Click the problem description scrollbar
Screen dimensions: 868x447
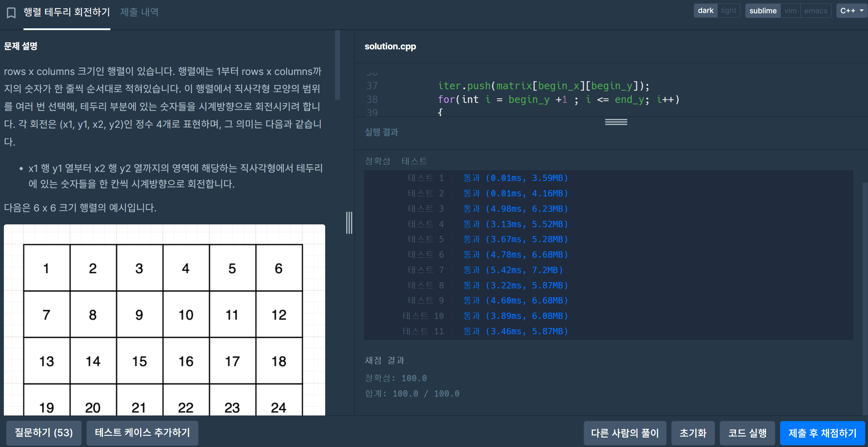pos(337,65)
